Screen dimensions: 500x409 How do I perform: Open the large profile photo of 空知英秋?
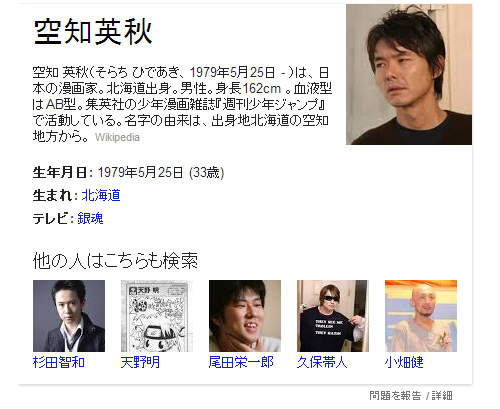pos(409,74)
